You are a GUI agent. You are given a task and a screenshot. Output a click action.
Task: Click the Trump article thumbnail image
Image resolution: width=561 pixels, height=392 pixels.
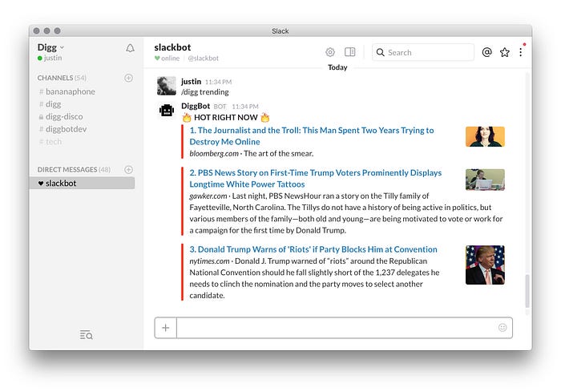pyautogui.click(x=485, y=265)
